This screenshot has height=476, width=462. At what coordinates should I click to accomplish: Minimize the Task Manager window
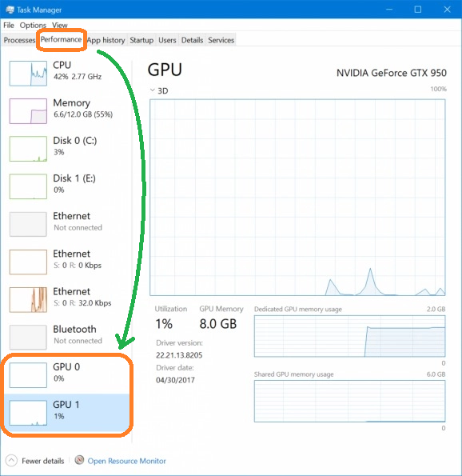click(389, 10)
